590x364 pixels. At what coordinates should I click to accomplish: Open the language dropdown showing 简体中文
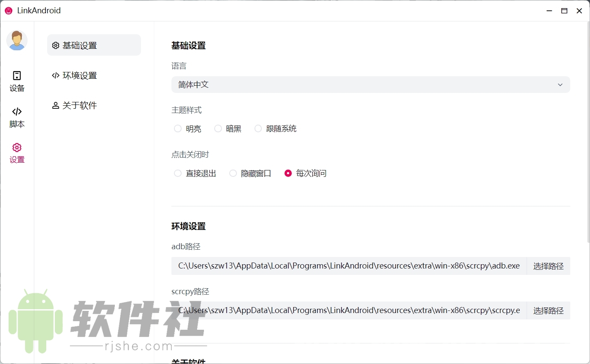point(371,84)
